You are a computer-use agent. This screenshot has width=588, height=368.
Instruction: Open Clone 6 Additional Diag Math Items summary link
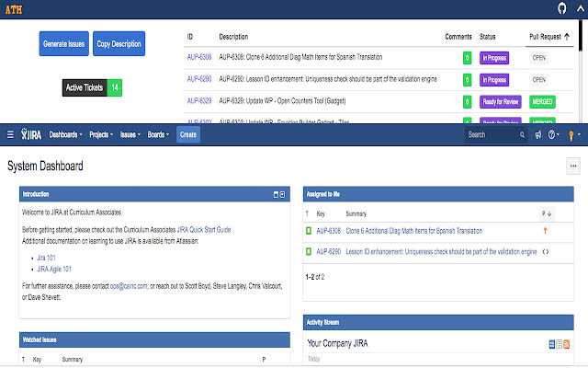point(414,231)
